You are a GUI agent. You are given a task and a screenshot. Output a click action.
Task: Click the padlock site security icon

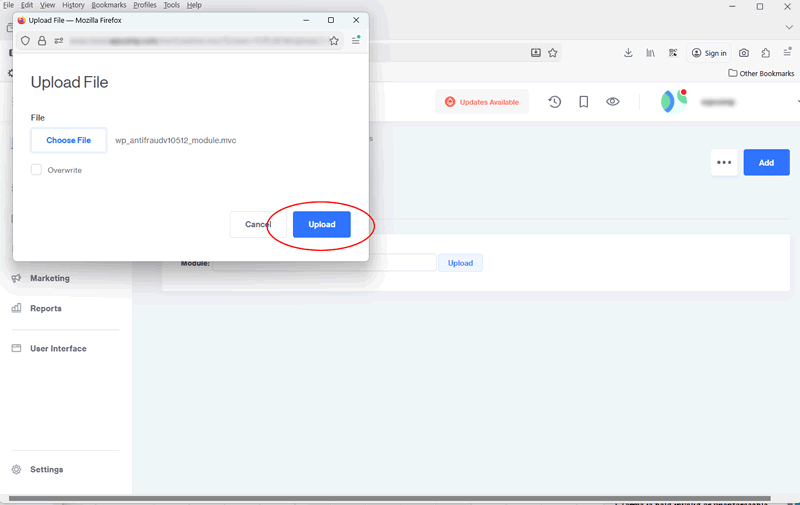(42, 41)
